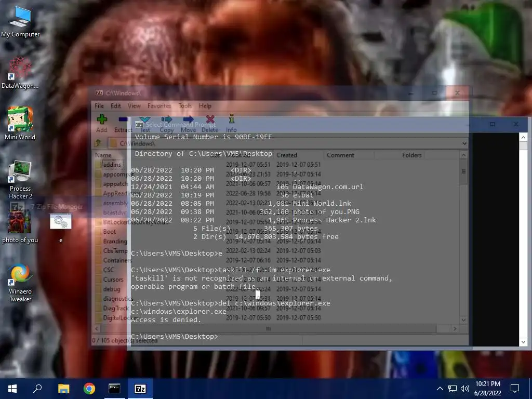Click 7-Zip list scroll up arrow

coord(463,155)
